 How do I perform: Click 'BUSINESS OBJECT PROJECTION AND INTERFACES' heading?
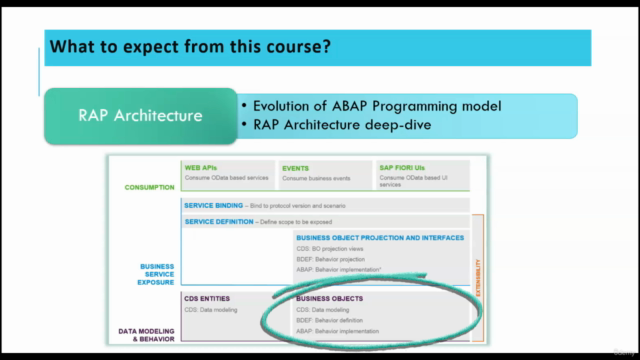click(x=380, y=238)
